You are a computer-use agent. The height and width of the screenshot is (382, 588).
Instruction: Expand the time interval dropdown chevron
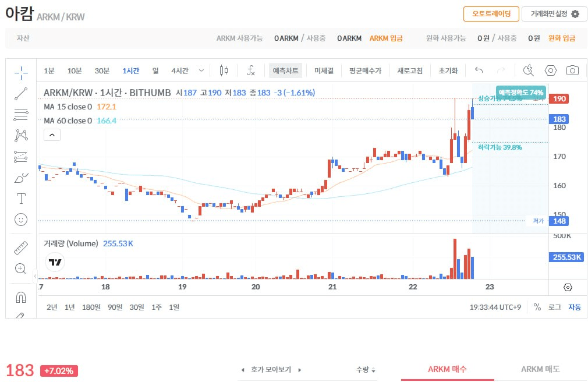click(x=201, y=70)
